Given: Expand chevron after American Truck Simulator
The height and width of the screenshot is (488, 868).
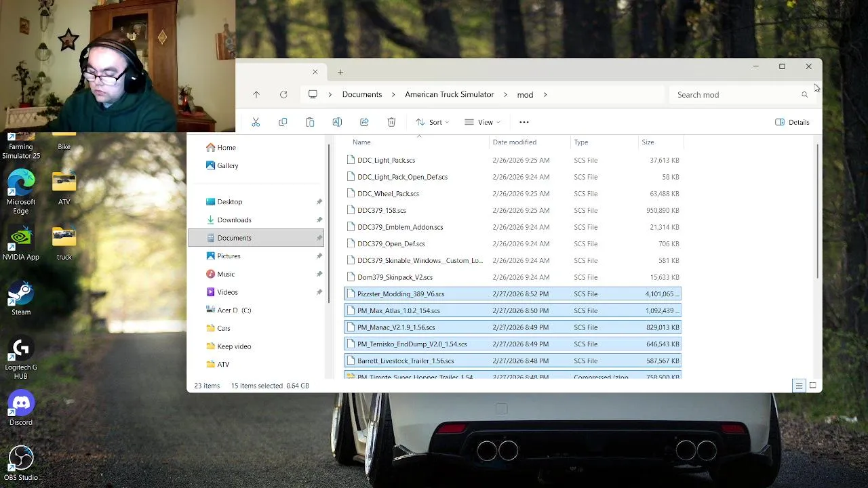Looking at the screenshot, I should click(x=505, y=95).
